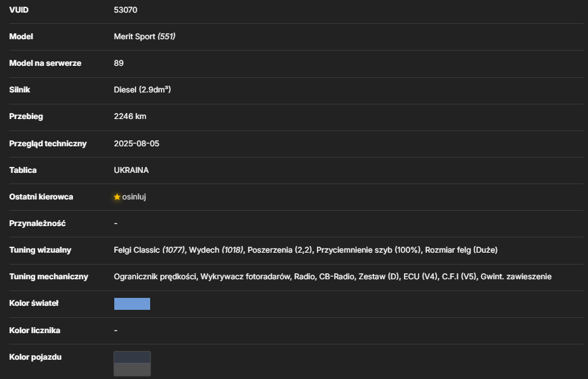Click the Model row label

pyautogui.click(x=21, y=37)
